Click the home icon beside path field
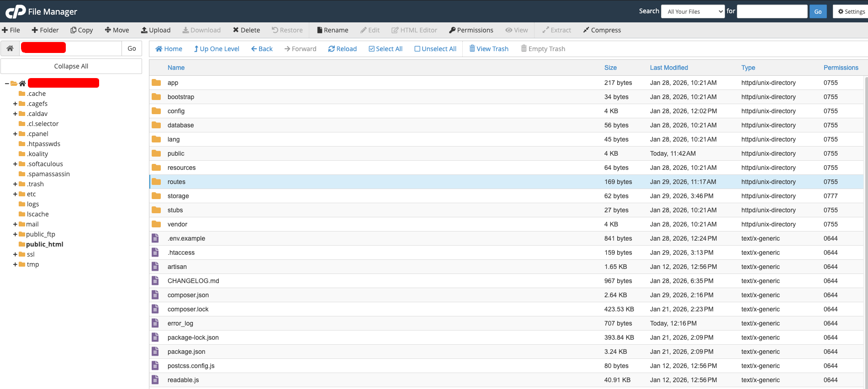The width and height of the screenshot is (868, 389). coord(10,48)
